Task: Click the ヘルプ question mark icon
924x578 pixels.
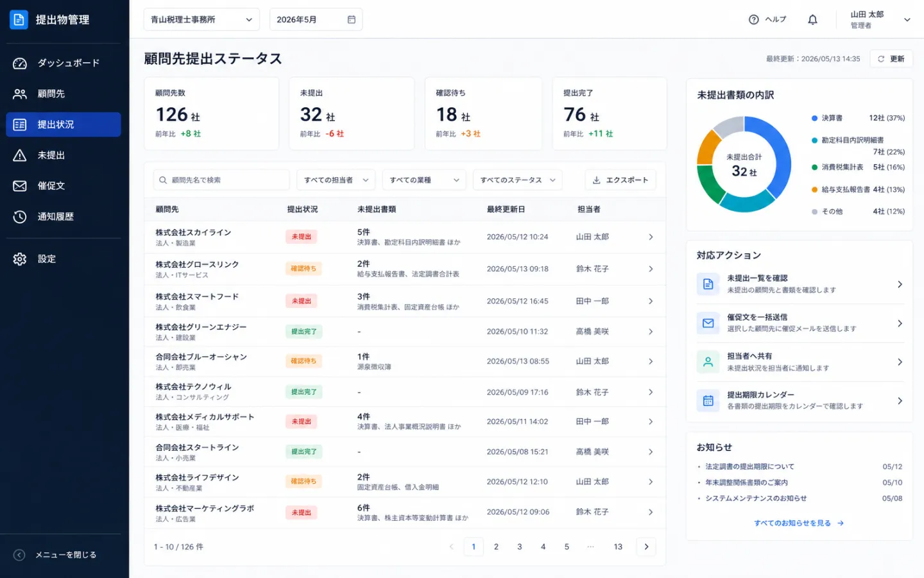Action: [x=754, y=19]
